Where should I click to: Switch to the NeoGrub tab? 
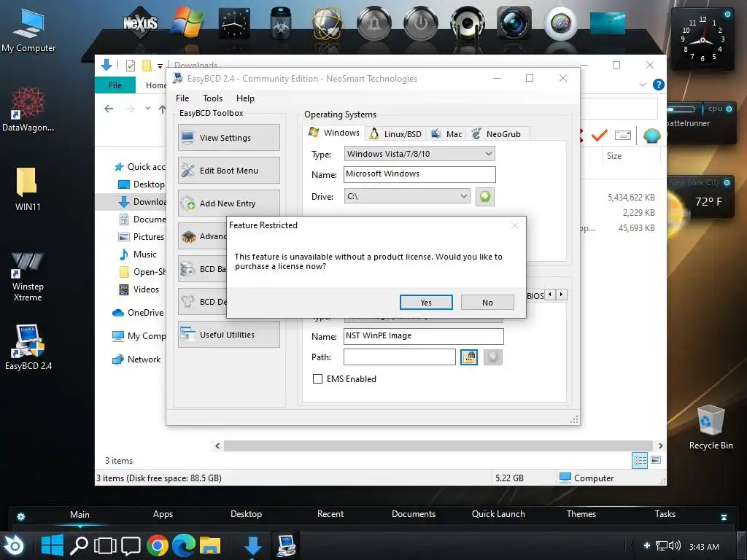(x=497, y=134)
